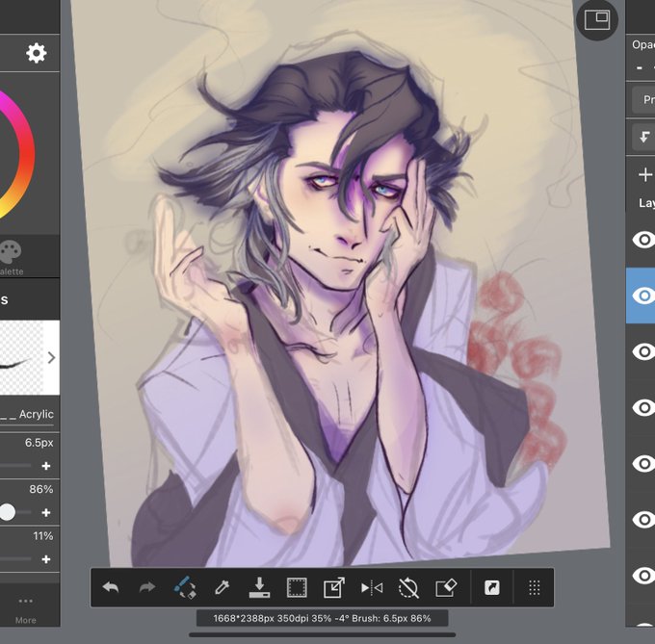
Task: Reset the canvas rotation
Action: tap(408, 587)
